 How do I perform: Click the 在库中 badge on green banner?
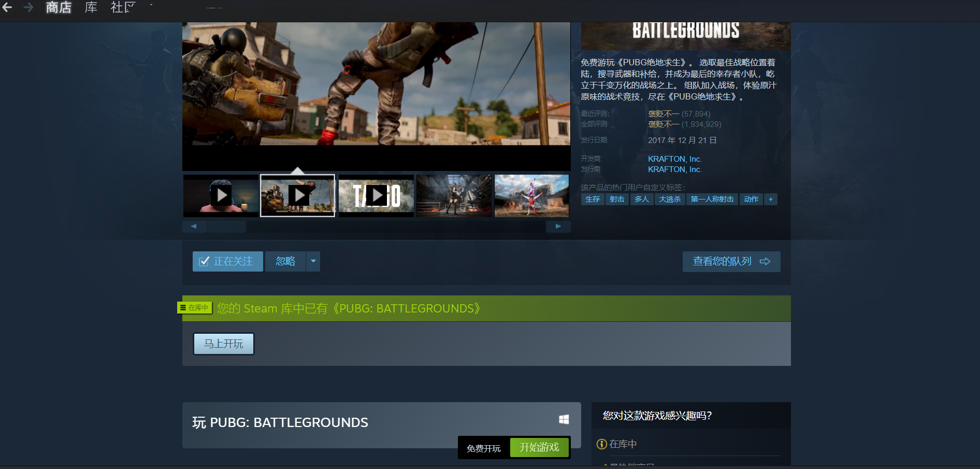[195, 308]
